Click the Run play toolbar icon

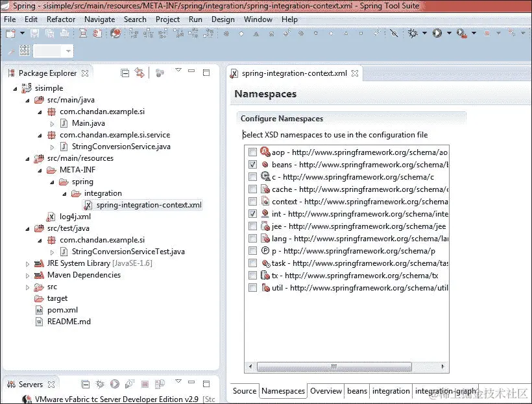437,33
